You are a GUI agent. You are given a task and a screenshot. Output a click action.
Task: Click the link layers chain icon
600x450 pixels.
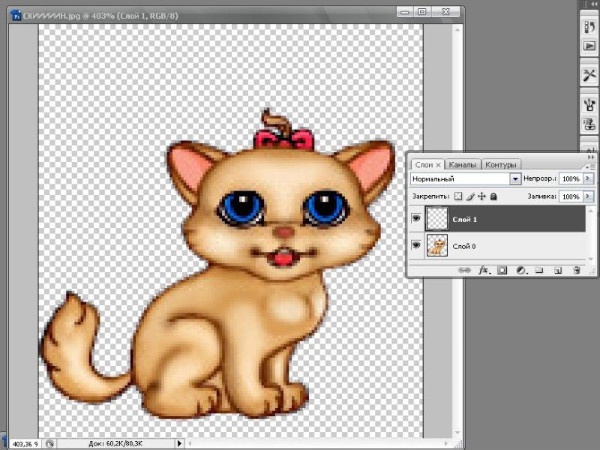pos(464,270)
